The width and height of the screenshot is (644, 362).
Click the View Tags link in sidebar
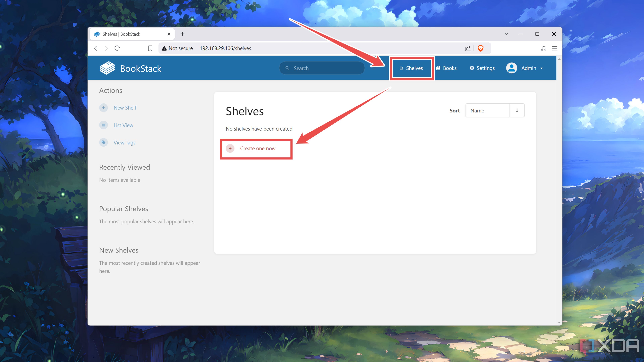coord(124,142)
